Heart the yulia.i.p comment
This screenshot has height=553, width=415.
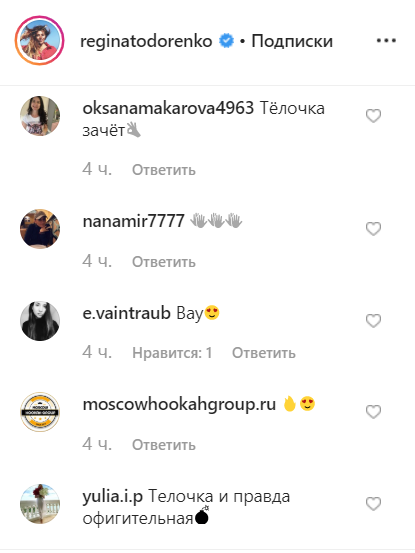(x=373, y=504)
